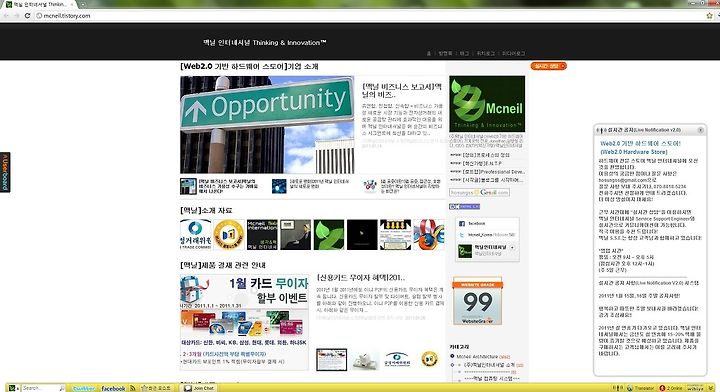Open the Opportunity street sign featured image
The image size is (720, 392).
pyautogui.click(x=267, y=124)
